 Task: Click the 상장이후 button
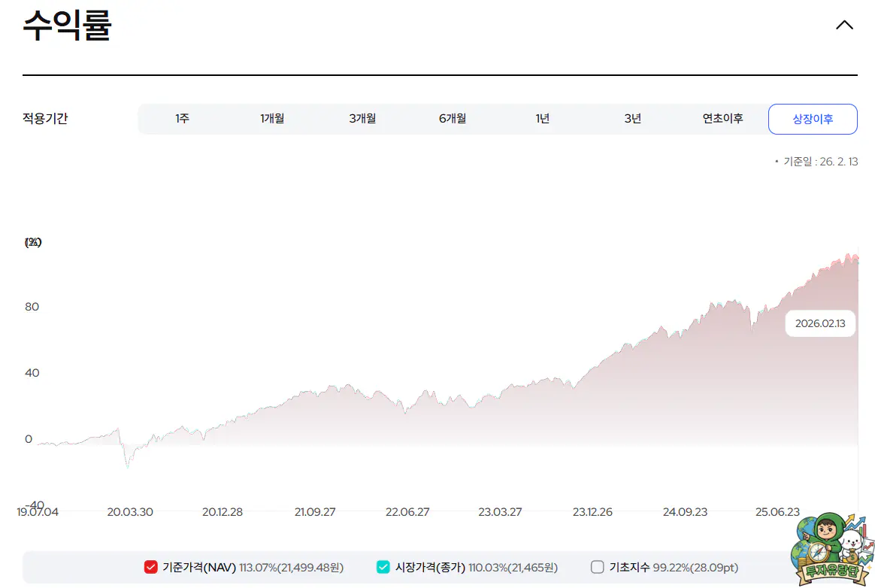point(813,119)
